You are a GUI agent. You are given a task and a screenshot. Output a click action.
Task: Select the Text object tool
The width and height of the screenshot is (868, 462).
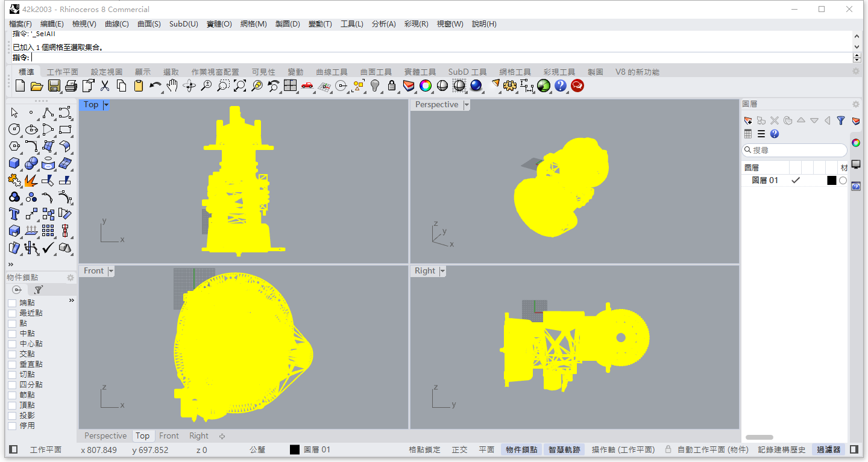pos(14,214)
